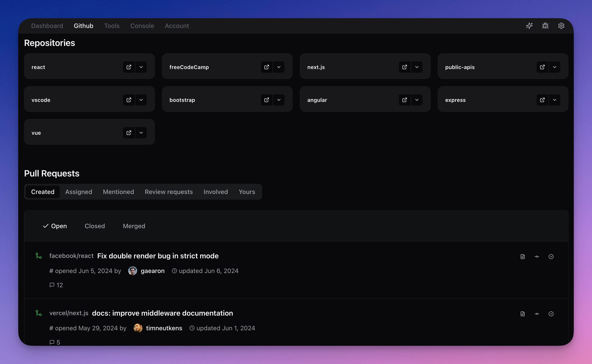592x364 pixels.
Task: Open Review requests tab
Action: pos(169,192)
